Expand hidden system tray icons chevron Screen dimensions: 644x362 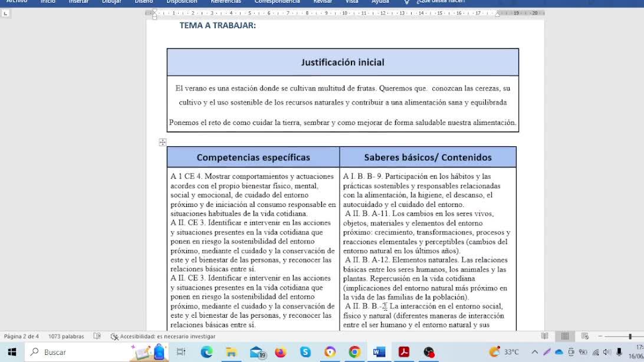click(x=534, y=352)
